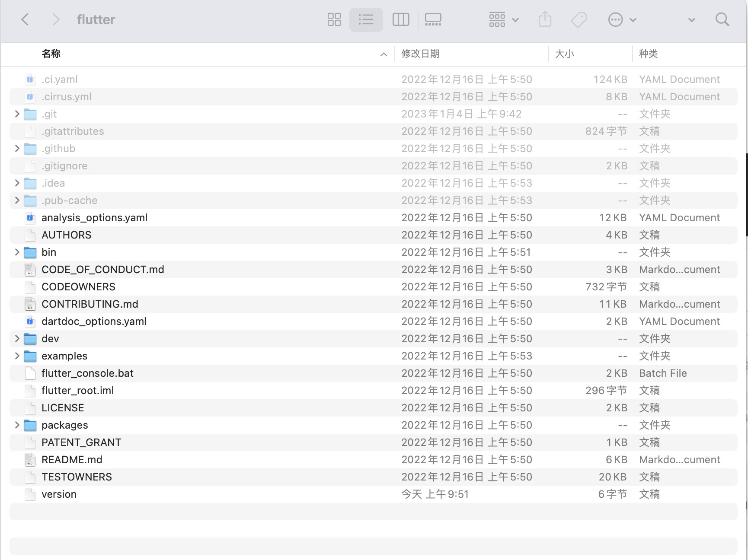
Task: Click the flutter window title
Action: (96, 19)
